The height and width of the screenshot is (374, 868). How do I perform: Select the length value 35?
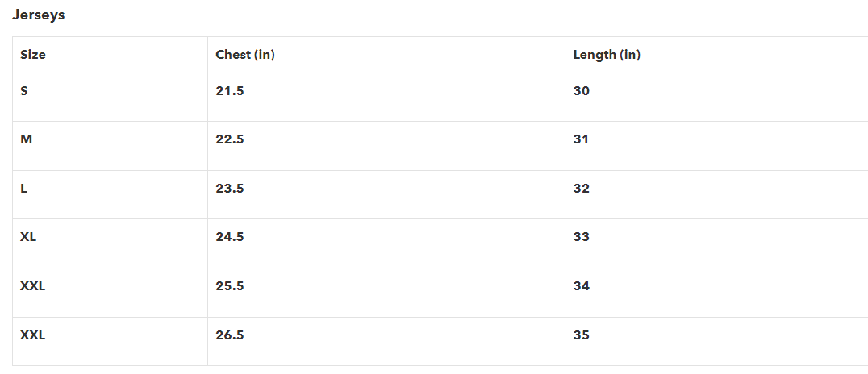coord(582,335)
